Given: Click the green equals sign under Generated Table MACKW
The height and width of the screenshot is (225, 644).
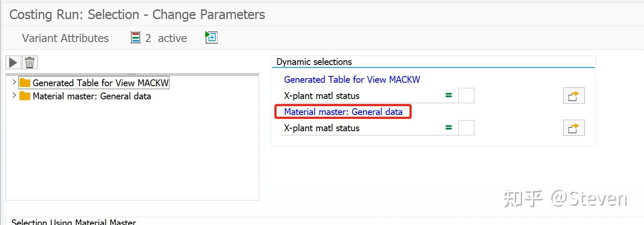Looking at the screenshot, I should coord(449,96).
